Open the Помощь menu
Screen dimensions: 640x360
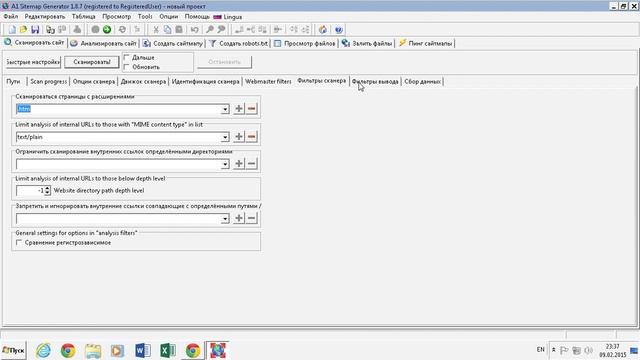[x=197, y=17]
